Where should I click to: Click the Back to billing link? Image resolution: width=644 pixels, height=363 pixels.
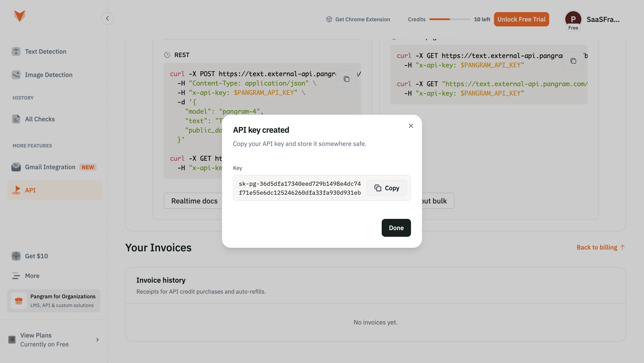[601, 247]
